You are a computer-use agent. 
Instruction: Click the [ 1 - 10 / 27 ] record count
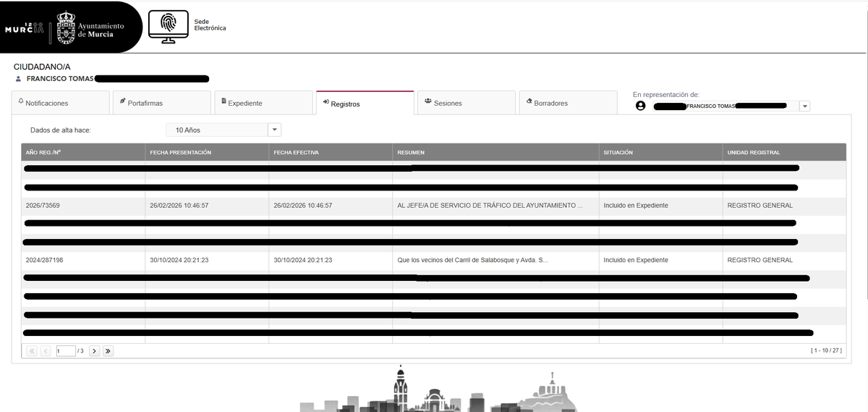click(826, 350)
